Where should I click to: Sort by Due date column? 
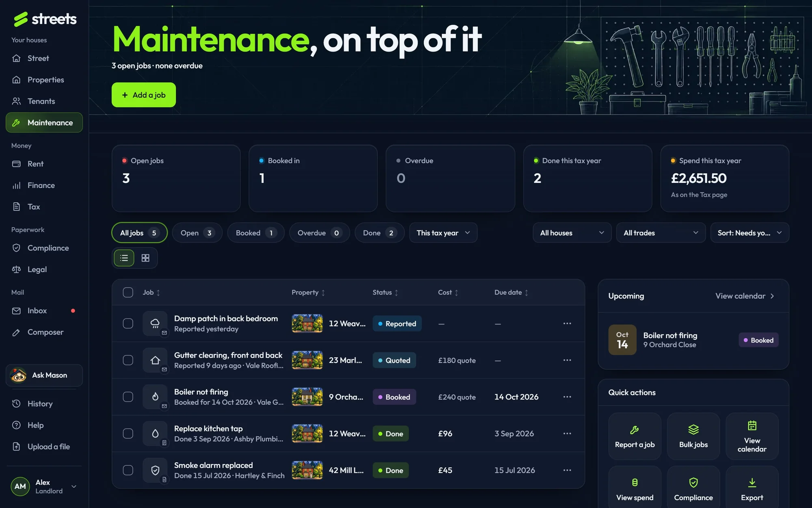[x=512, y=293]
